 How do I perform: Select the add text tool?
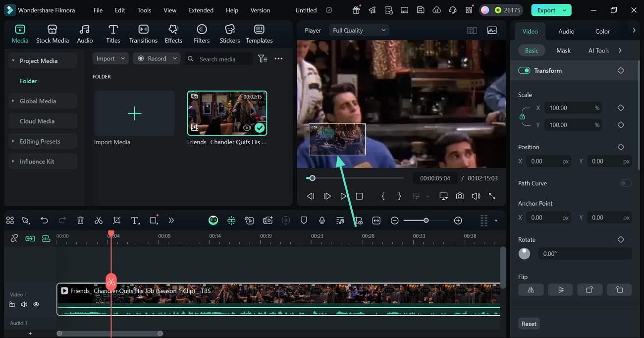135,220
